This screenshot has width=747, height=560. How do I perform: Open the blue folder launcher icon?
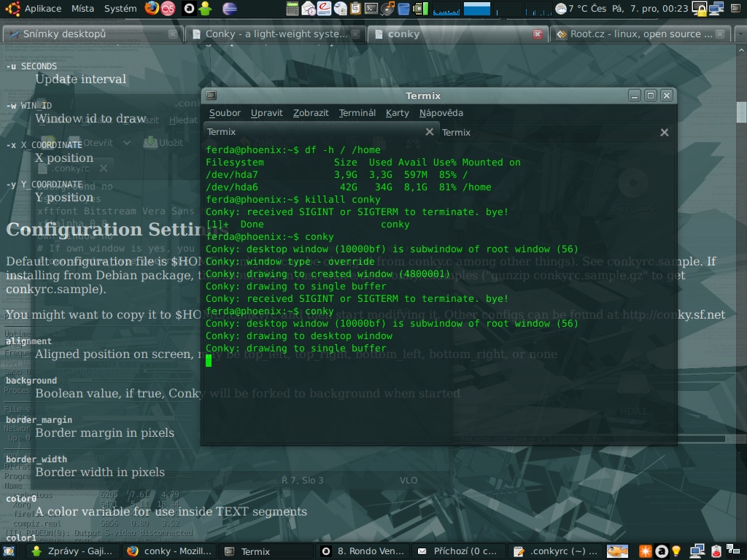pos(403,8)
